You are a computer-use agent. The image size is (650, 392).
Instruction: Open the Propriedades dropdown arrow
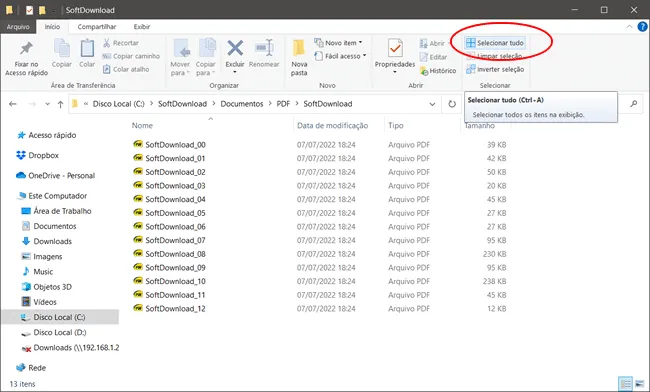tap(395, 72)
